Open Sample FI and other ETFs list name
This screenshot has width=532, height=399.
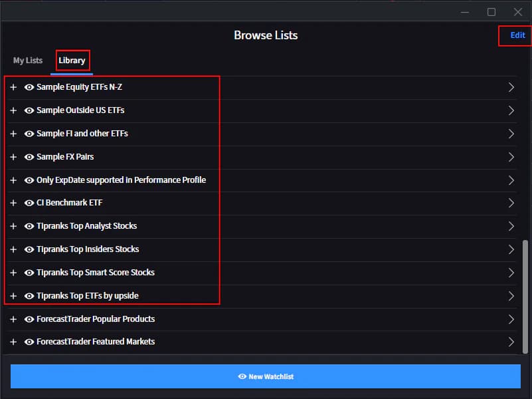click(82, 134)
